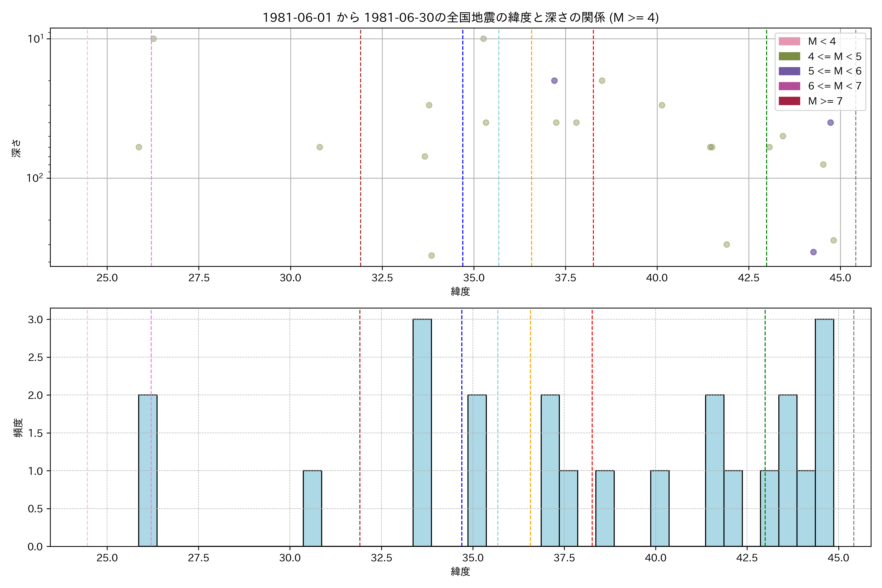The width and height of the screenshot is (882, 588).
Task: Click the dark red M >= 7 legend swatch
Action: [x=789, y=101]
